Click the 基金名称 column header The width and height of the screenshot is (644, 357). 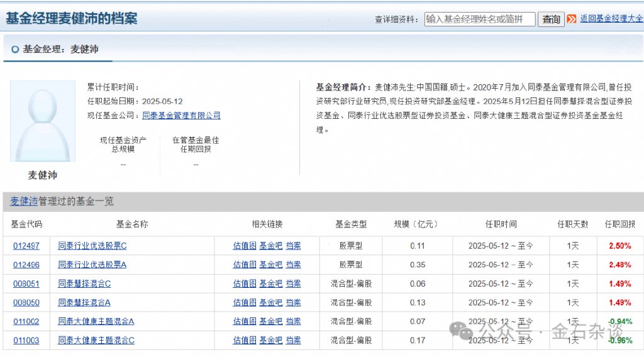[132, 224]
